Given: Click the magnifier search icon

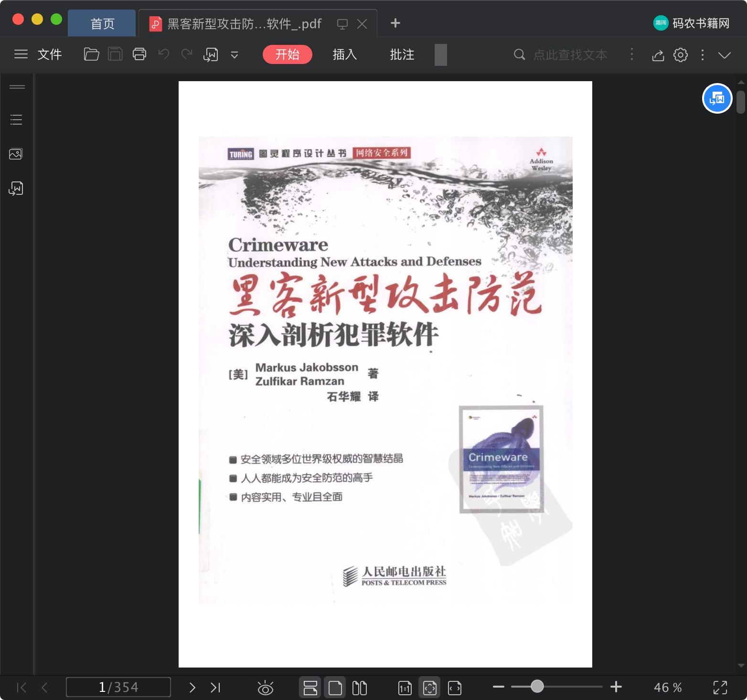Looking at the screenshot, I should (519, 54).
